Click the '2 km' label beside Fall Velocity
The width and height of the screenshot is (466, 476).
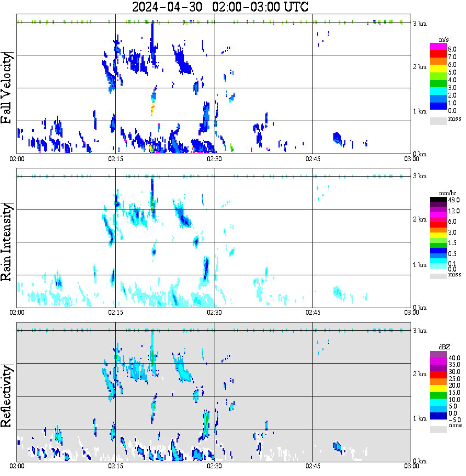(x=419, y=67)
